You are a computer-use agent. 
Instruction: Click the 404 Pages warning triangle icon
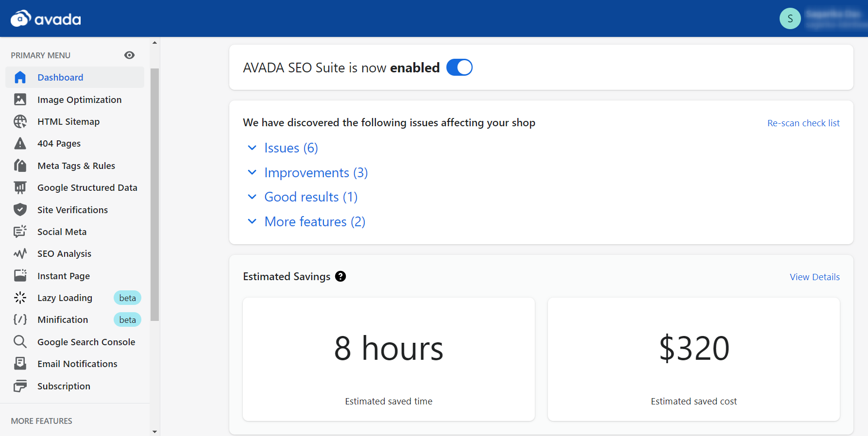tap(20, 143)
